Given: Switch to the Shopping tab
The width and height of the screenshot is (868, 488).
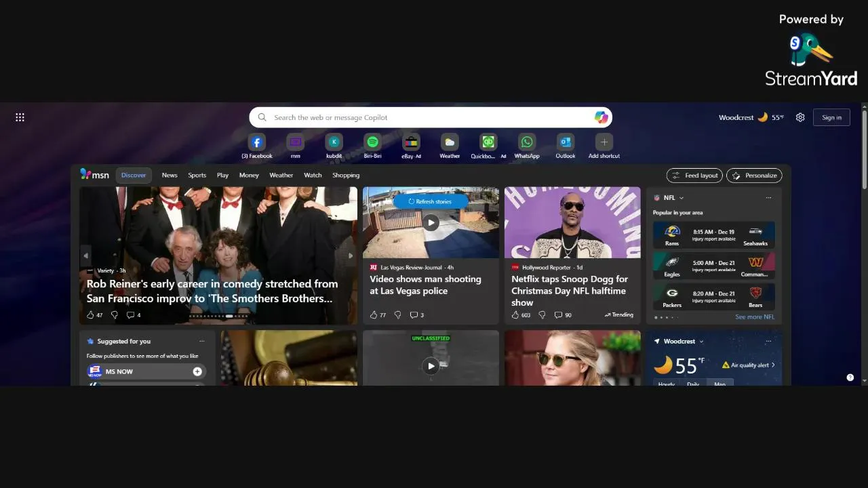Looking at the screenshot, I should 346,175.
